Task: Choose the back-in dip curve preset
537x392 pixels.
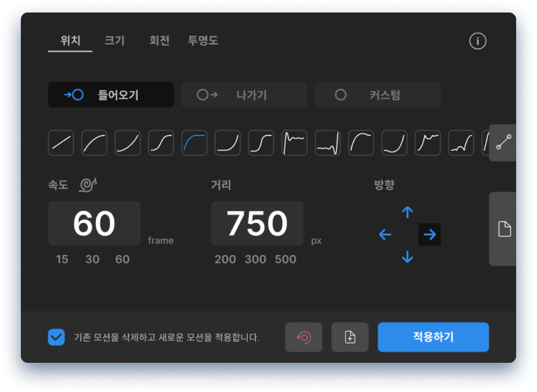Action: pyautogui.click(x=394, y=142)
